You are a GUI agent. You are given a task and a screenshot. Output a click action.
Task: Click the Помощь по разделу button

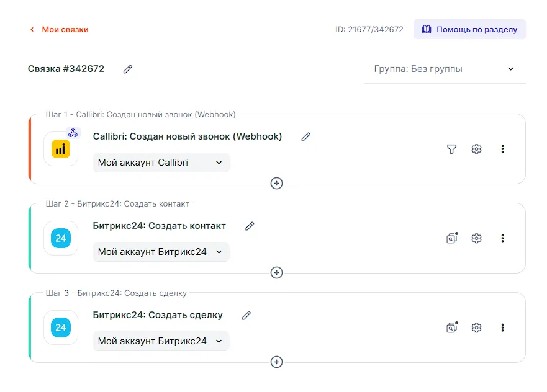coord(469,29)
